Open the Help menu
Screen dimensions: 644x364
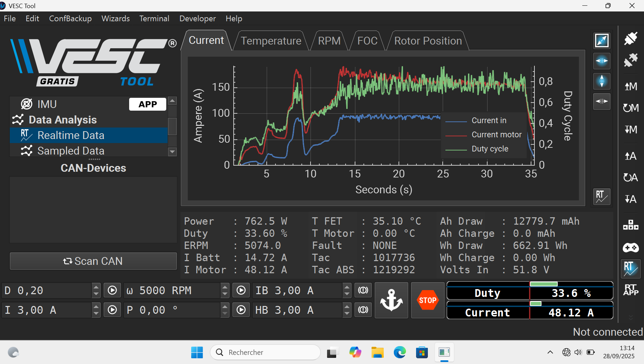pos(234,19)
